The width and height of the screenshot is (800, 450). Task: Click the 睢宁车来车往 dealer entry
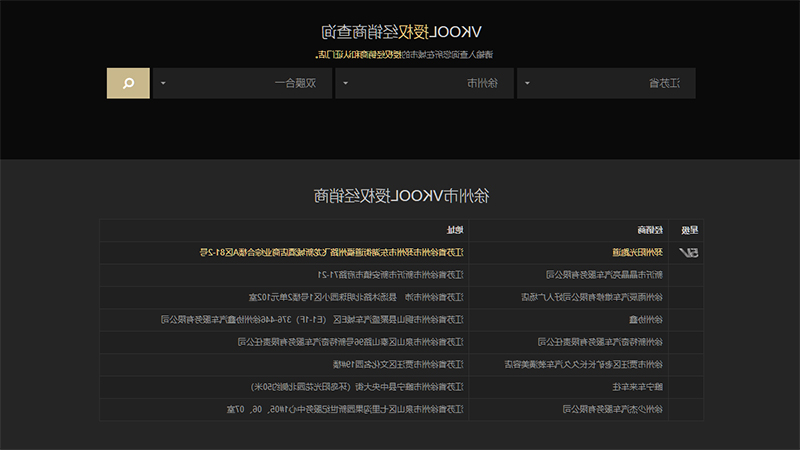638,387
